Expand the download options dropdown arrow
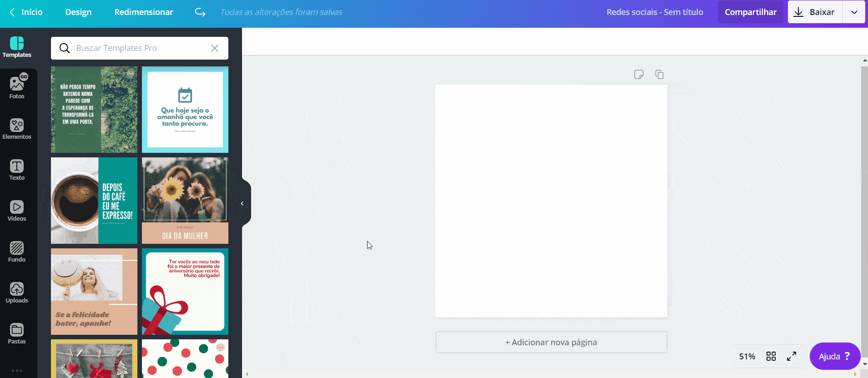Image resolution: width=868 pixels, height=378 pixels. (x=854, y=12)
